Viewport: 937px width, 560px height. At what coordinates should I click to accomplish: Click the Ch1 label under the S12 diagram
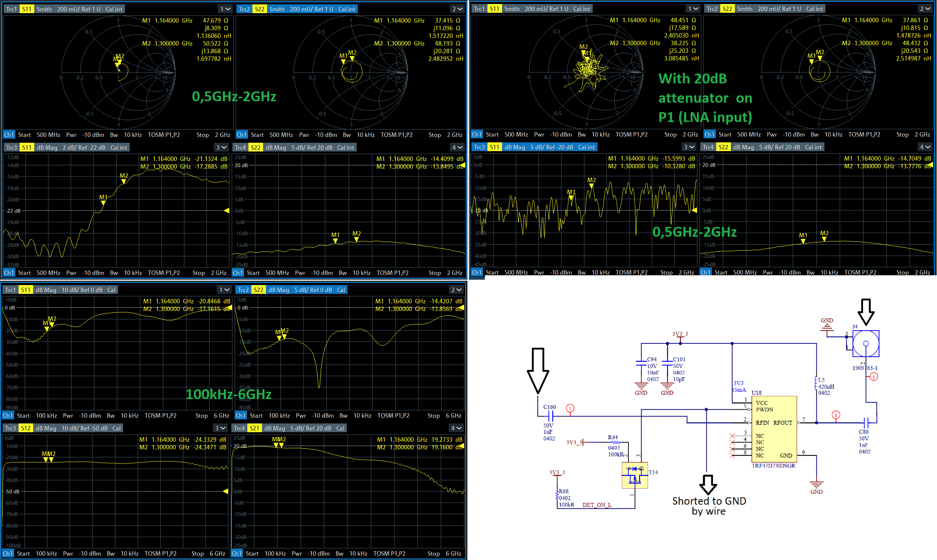pyautogui.click(x=8, y=553)
